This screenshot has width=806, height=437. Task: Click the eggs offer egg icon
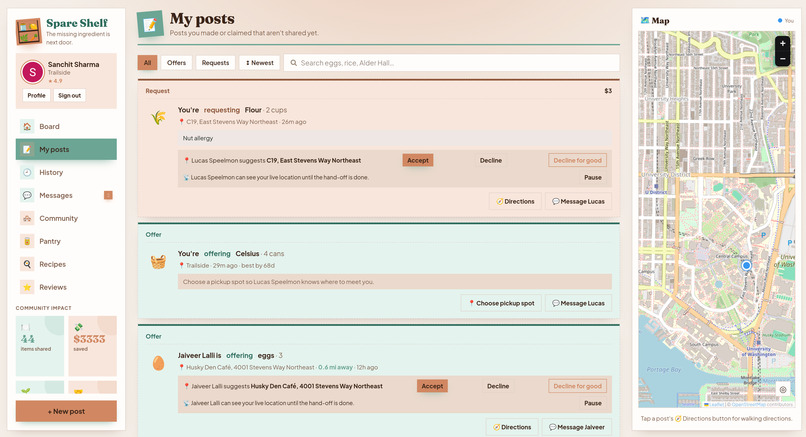158,363
